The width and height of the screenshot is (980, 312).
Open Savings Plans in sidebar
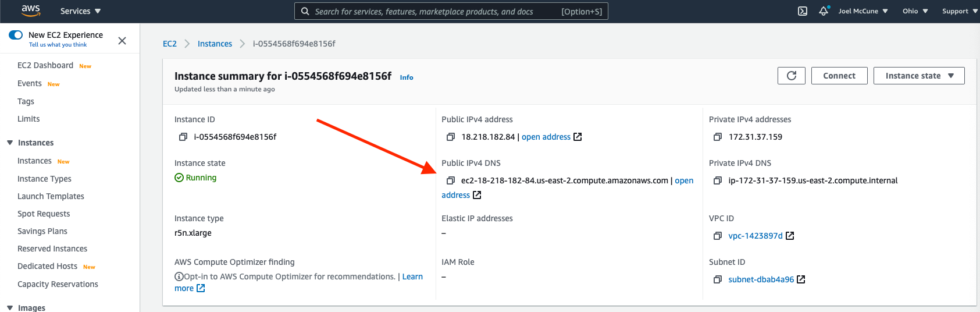42,231
